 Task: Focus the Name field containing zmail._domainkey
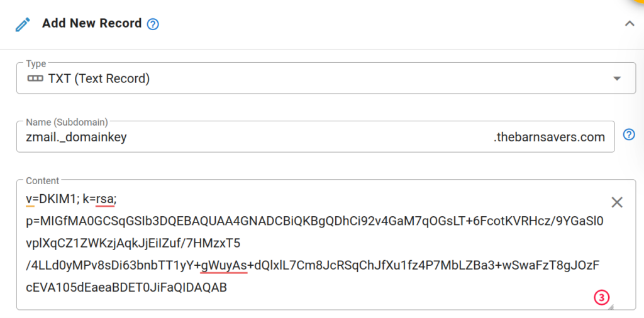tap(316, 136)
